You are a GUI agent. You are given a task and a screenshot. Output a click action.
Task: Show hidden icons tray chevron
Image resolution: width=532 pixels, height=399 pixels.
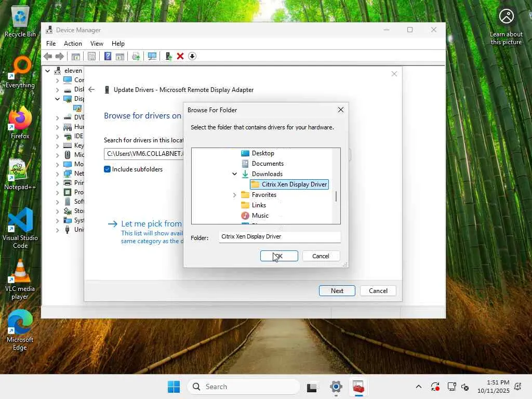pyautogui.click(x=419, y=387)
